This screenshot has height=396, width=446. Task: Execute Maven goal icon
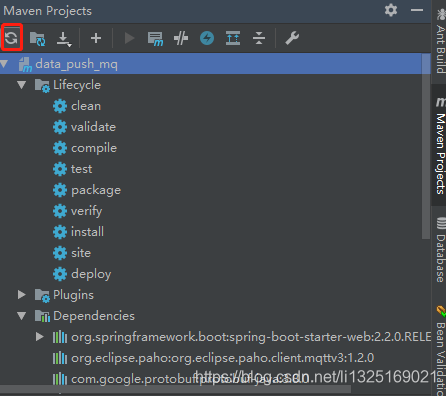[155, 38]
